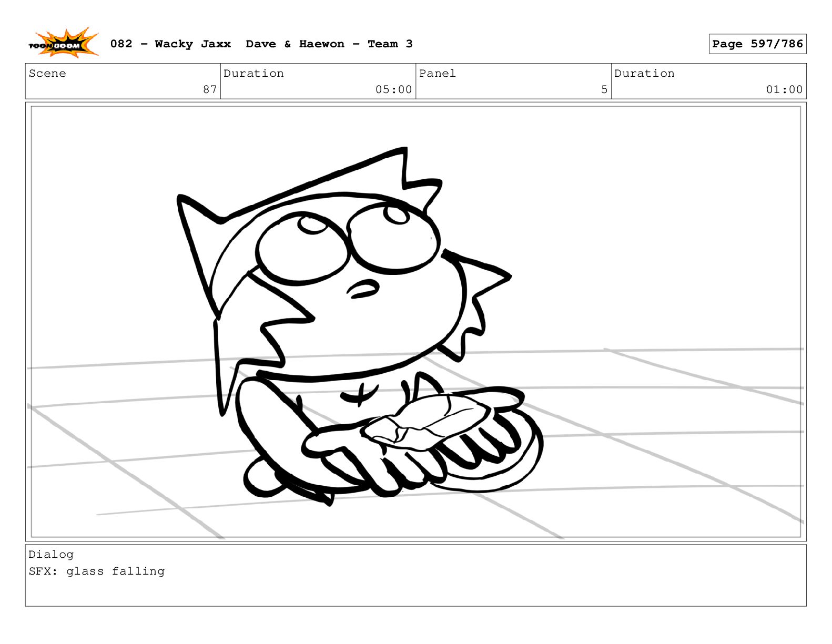The height and width of the screenshot is (644, 832).
Task: Click the title text '082 – Wacky Jaxx'
Action: [x=170, y=44]
